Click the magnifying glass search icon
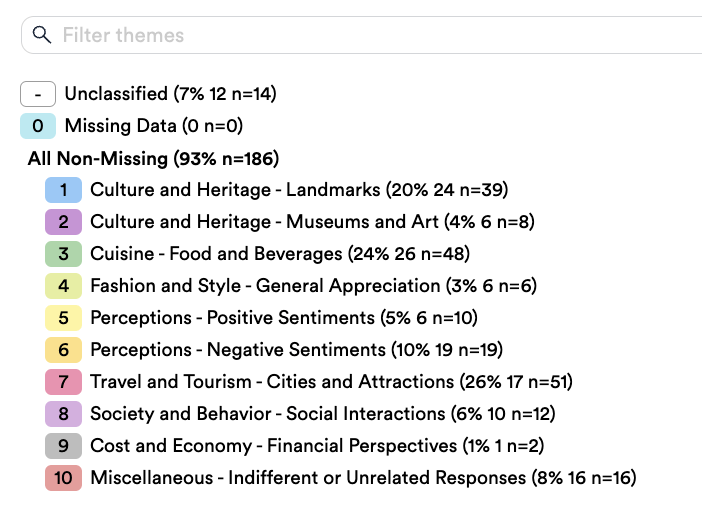This screenshot has height=512, width=702. coord(42,35)
